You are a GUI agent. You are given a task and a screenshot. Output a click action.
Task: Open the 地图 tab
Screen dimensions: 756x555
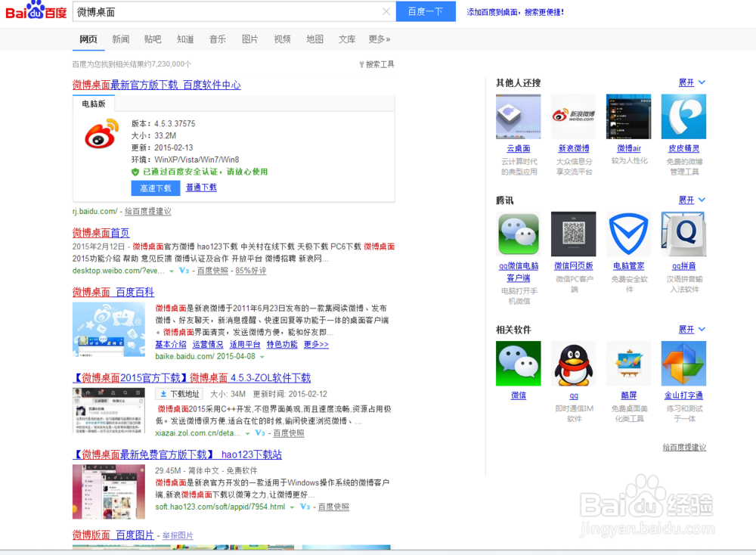tap(314, 39)
